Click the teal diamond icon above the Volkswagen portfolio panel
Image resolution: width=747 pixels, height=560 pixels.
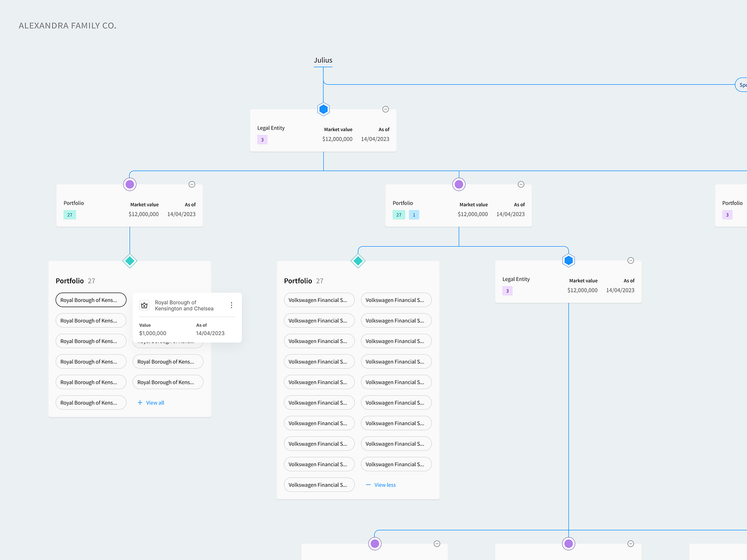tap(358, 260)
